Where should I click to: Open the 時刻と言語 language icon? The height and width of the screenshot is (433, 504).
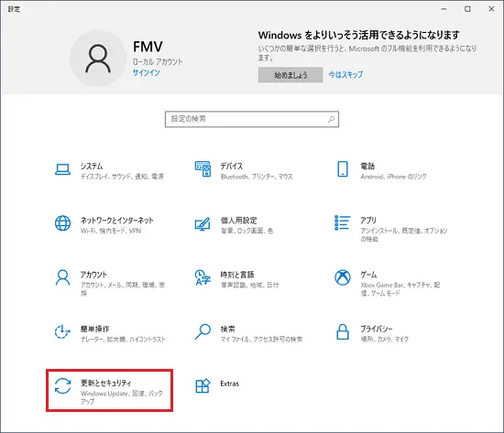[x=203, y=277]
